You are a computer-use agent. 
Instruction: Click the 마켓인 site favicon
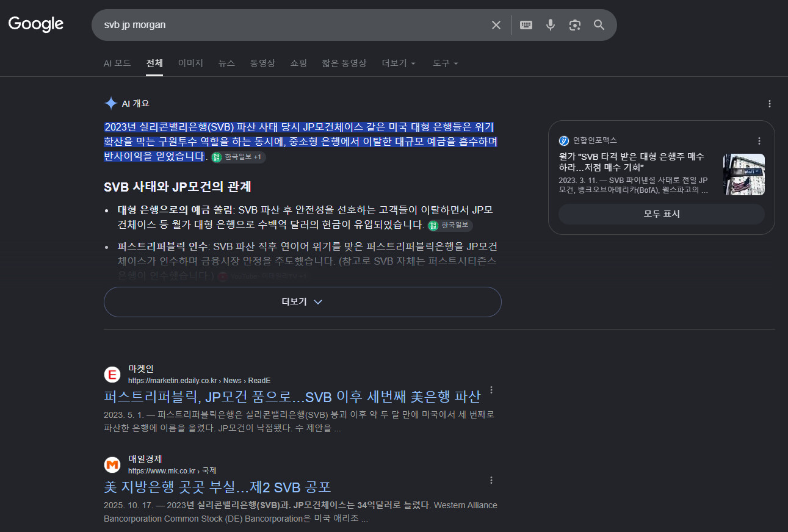(112, 375)
